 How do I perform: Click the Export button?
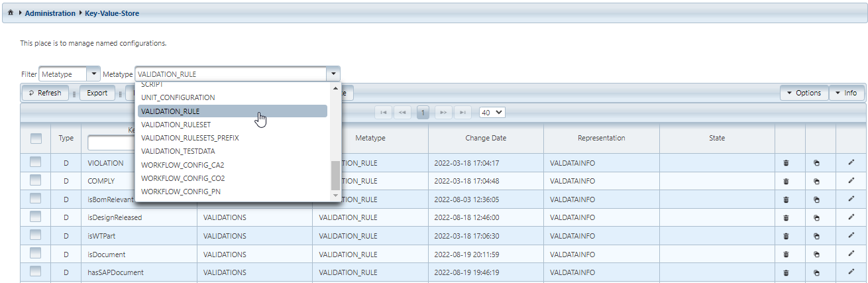point(97,93)
